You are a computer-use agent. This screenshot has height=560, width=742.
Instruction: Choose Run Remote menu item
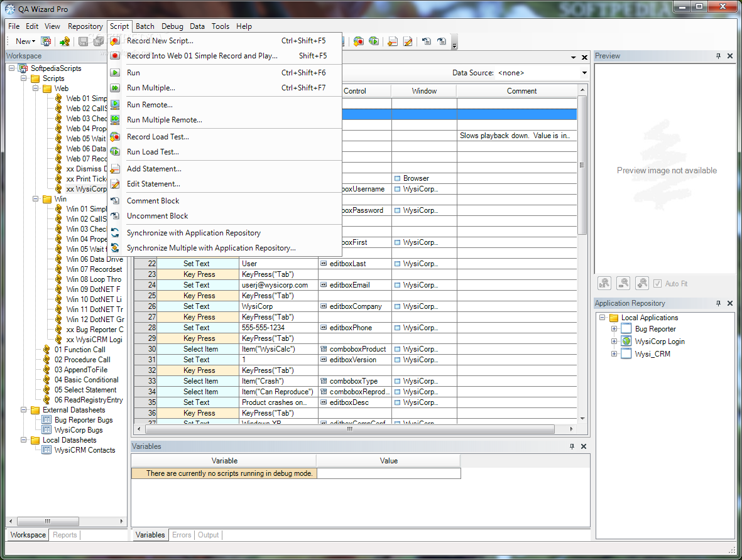[x=225, y=104]
